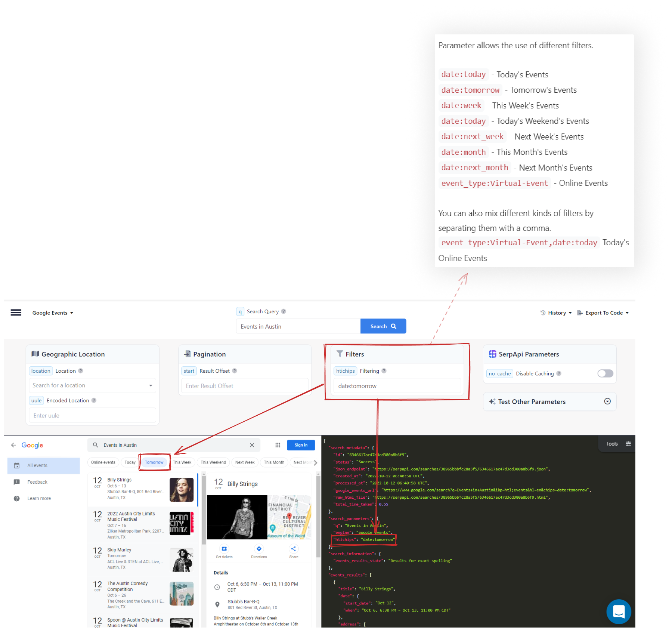Click the back arrow beside the Google logo
672x631 pixels.
14,445
